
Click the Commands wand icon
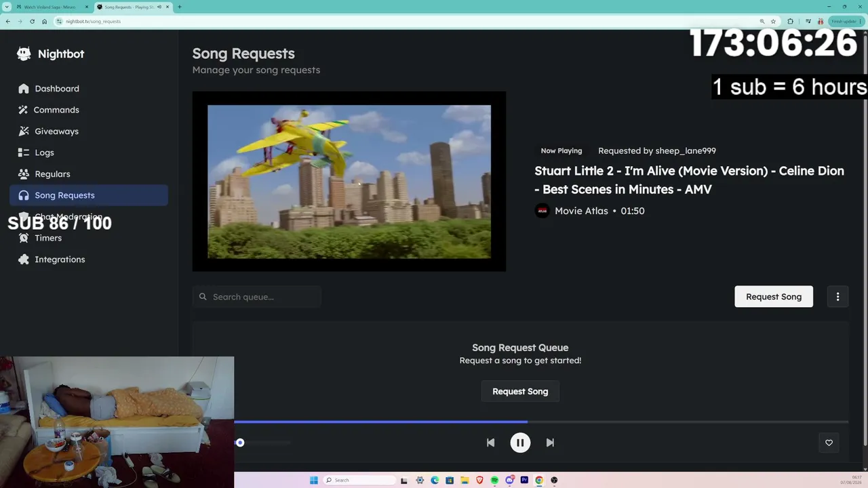pos(24,110)
